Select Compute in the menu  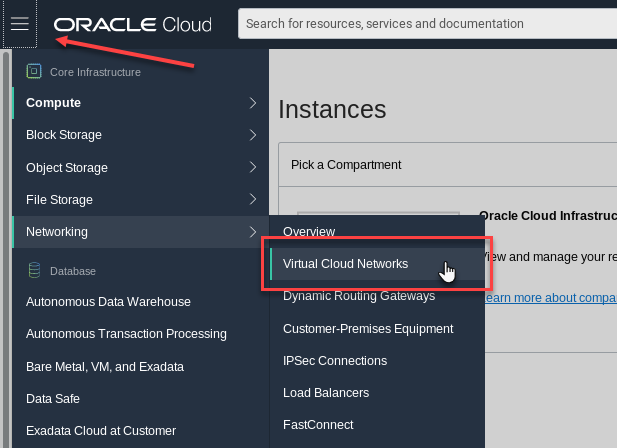coord(141,103)
